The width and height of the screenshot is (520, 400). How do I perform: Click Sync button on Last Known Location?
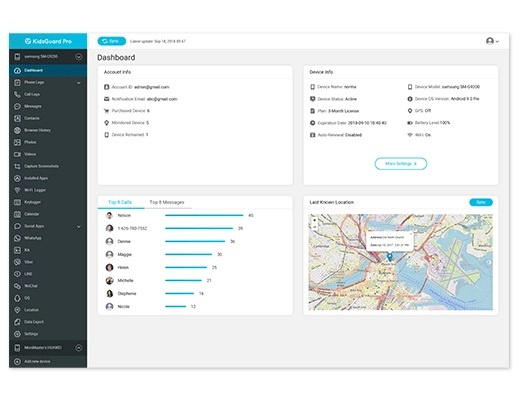point(481,202)
